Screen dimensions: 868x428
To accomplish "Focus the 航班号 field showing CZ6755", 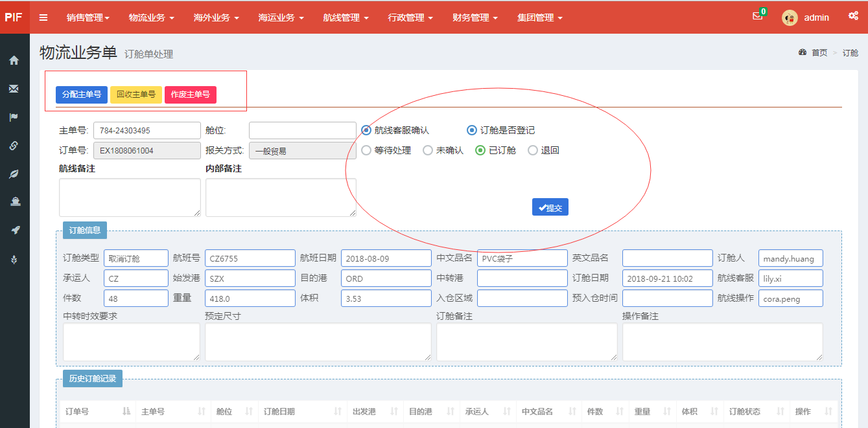I will click(250, 258).
